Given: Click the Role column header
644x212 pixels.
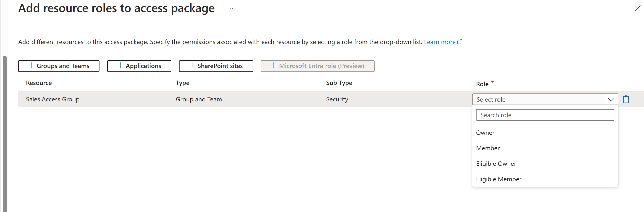Looking at the screenshot, I should click(482, 84).
